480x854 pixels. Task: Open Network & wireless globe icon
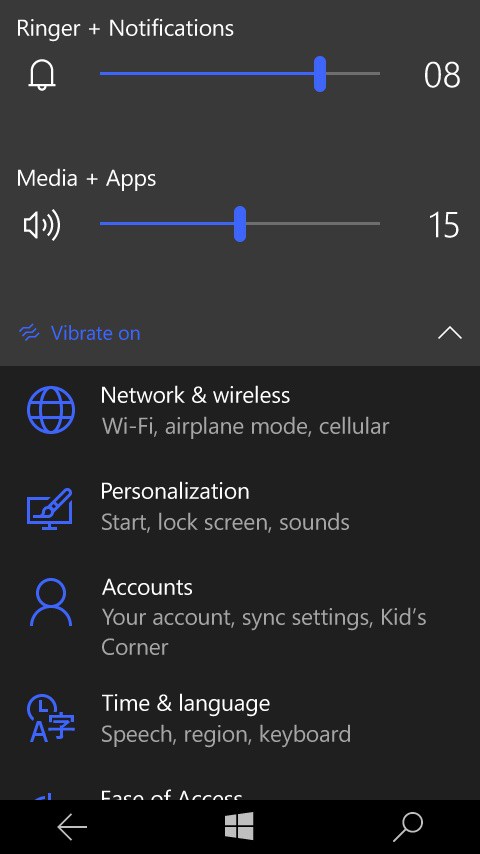(x=51, y=410)
